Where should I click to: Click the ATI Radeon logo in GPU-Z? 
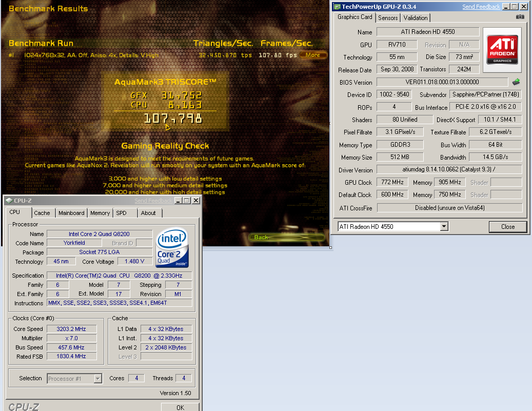(502, 50)
